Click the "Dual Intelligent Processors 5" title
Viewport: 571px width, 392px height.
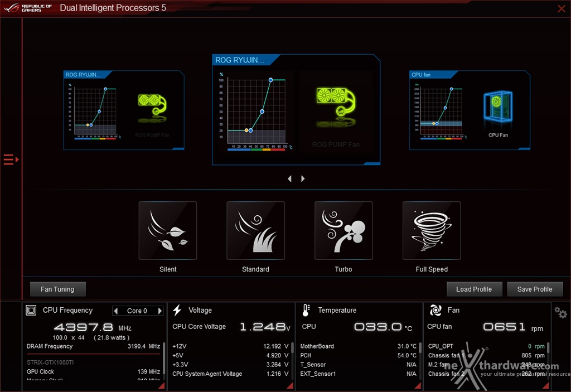(x=113, y=8)
